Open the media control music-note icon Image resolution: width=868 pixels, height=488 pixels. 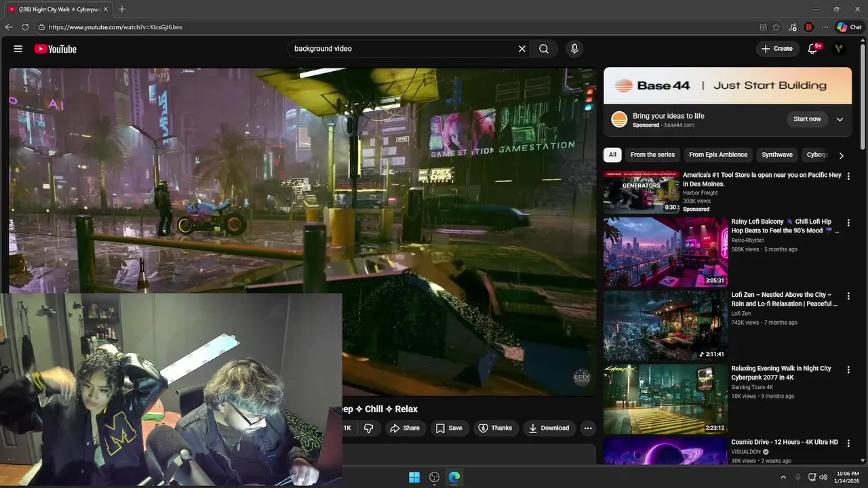coord(793,27)
